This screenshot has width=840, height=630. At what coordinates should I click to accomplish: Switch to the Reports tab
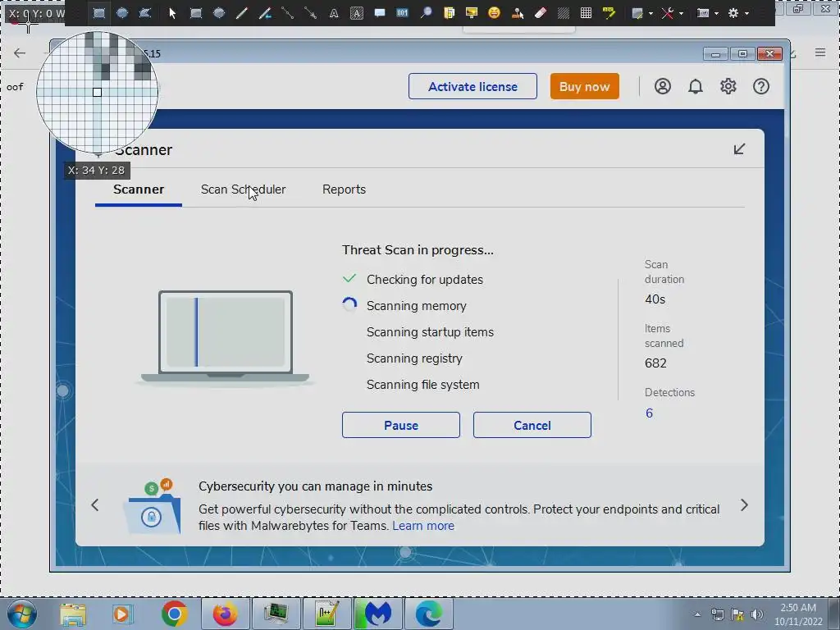tap(344, 189)
